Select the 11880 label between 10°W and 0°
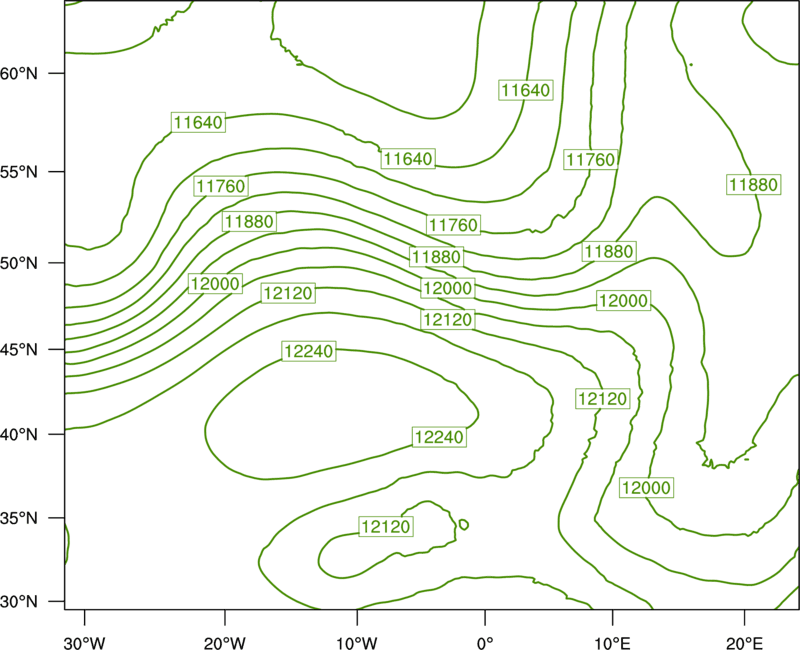The width and height of the screenshot is (800, 650). pyautogui.click(x=437, y=257)
